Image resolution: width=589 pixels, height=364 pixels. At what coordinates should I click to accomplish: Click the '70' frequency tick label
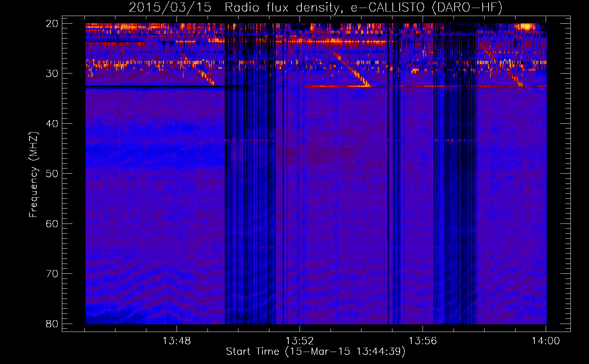click(52, 274)
